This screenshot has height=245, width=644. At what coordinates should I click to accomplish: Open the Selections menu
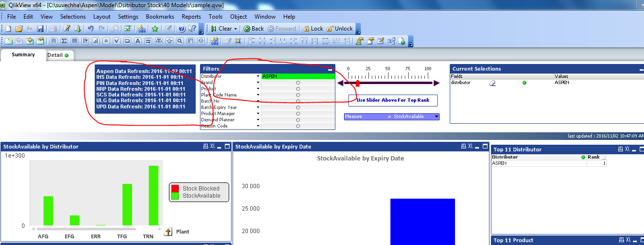tap(73, 16)
